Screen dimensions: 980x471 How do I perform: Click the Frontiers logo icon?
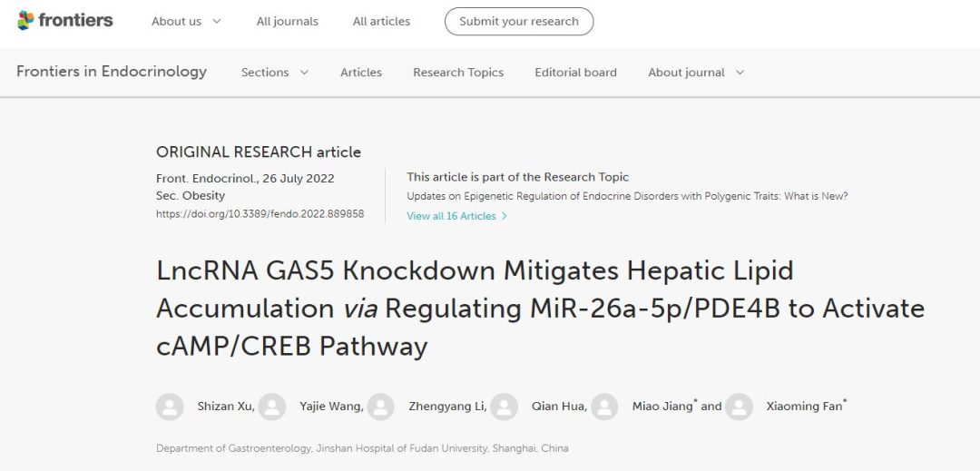click(25, 21)
